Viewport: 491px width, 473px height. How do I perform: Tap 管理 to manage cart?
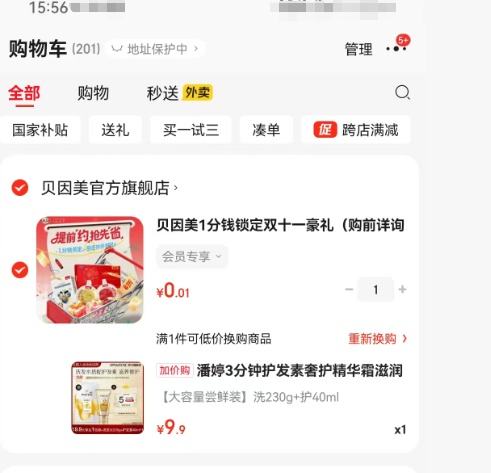[x=358, y=49]
